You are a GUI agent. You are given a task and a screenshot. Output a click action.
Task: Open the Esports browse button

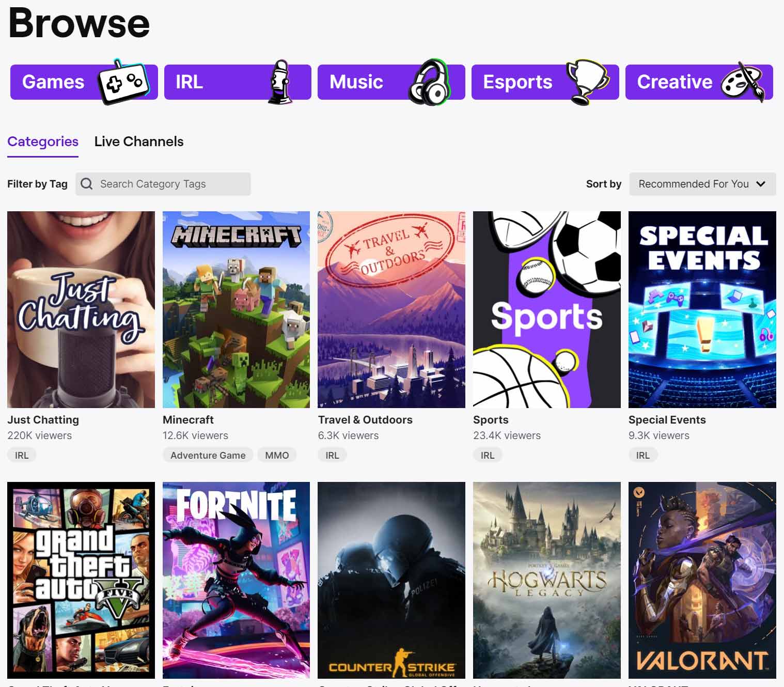[545, 82]
